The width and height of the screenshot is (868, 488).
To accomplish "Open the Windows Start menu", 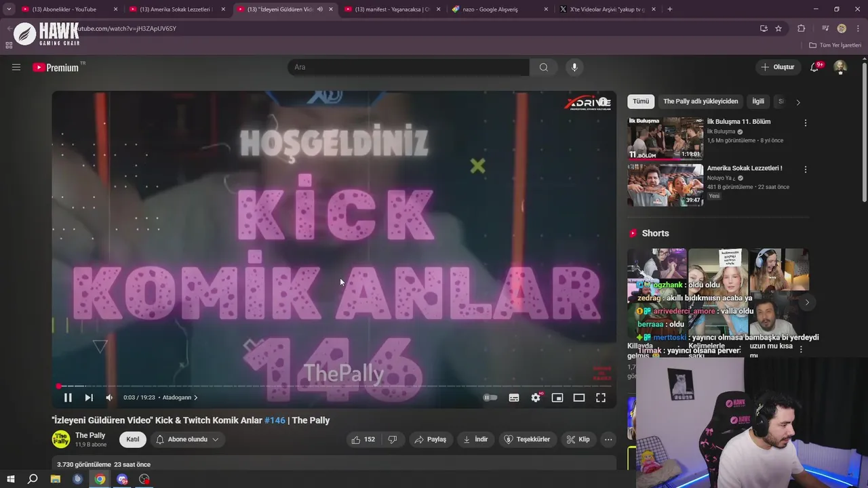I will (10, 479).
